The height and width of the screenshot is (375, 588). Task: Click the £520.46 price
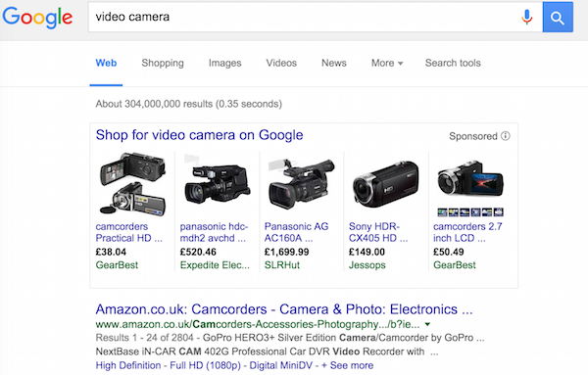pos(198,252)
